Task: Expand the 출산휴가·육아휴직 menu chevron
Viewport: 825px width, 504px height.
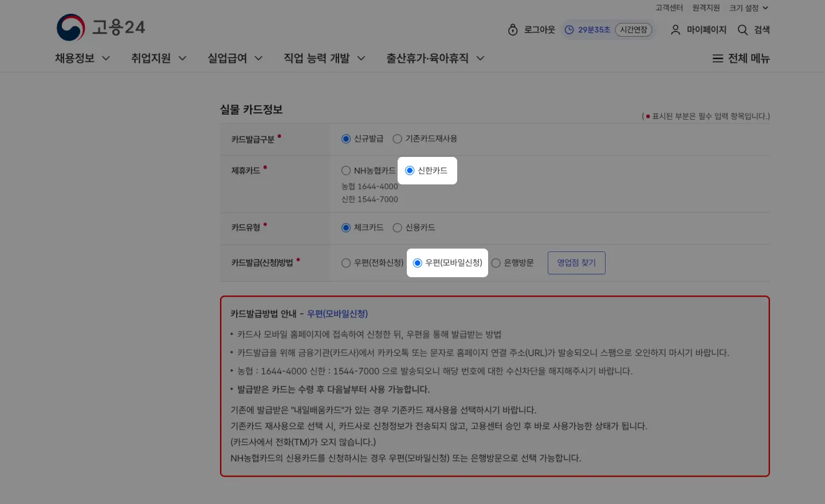Action: pos(481,58)
